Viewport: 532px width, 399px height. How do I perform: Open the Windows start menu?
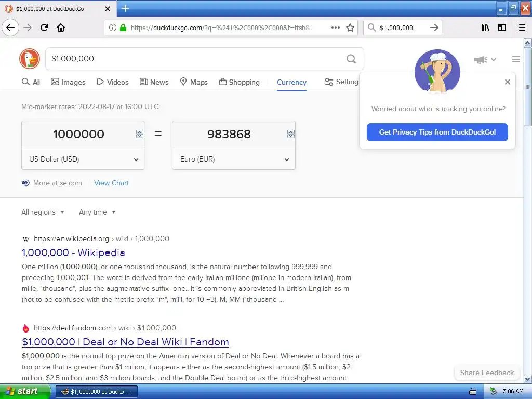pos(24,391)
